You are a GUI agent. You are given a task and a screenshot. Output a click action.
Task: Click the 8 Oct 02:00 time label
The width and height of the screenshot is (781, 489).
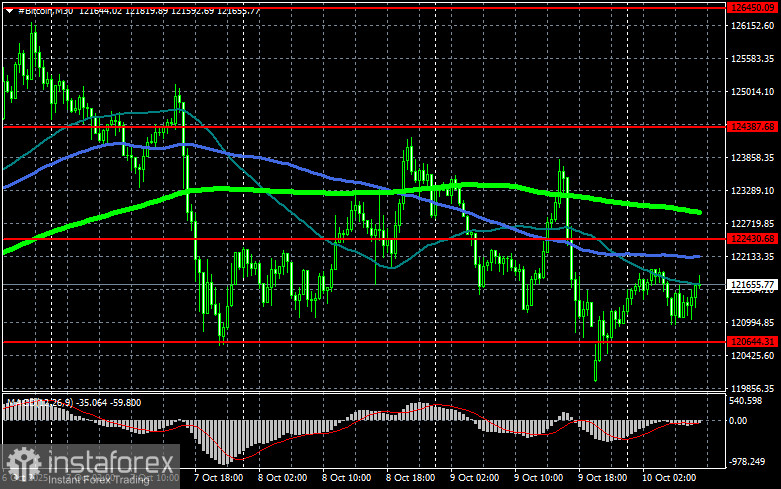pyautogui.click(x=282, y=478)
